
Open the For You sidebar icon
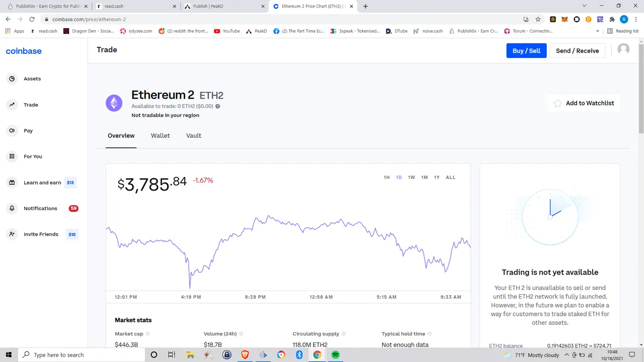pyautogui.click(x=12, y=157)
